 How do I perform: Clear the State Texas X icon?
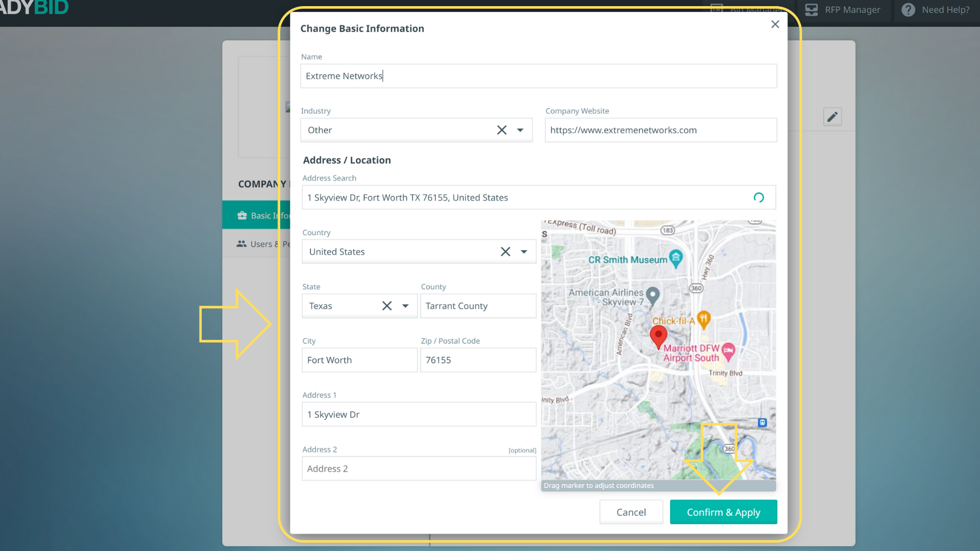387,306
